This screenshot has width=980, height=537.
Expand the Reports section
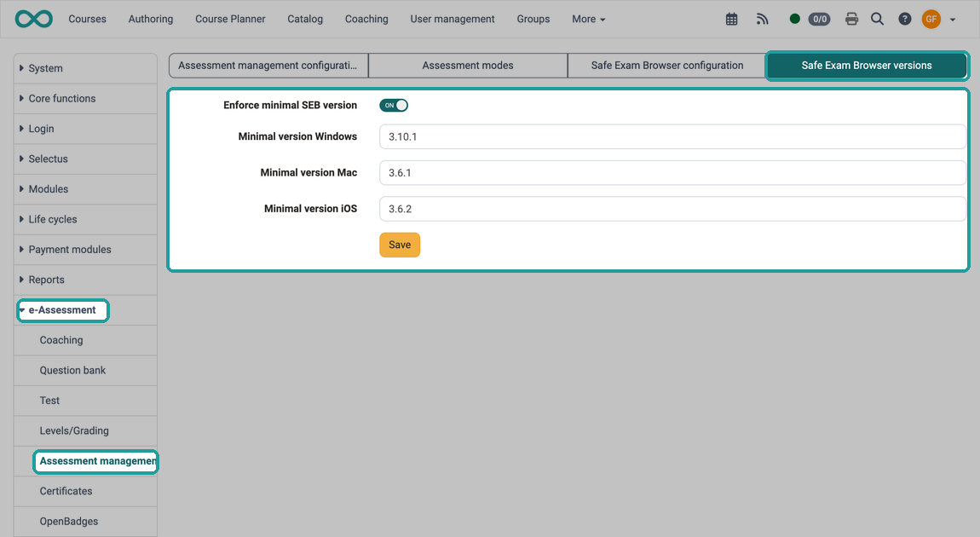tap(85, 280)
